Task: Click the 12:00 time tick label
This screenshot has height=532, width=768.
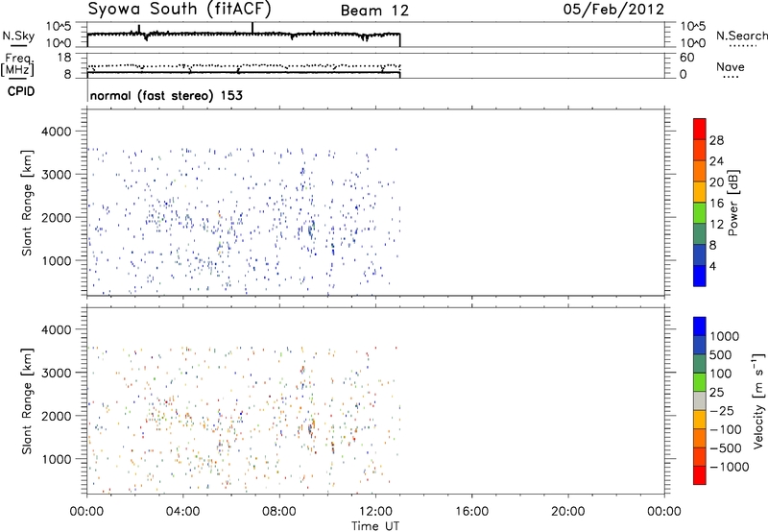Action: click(x=375, y=512)
